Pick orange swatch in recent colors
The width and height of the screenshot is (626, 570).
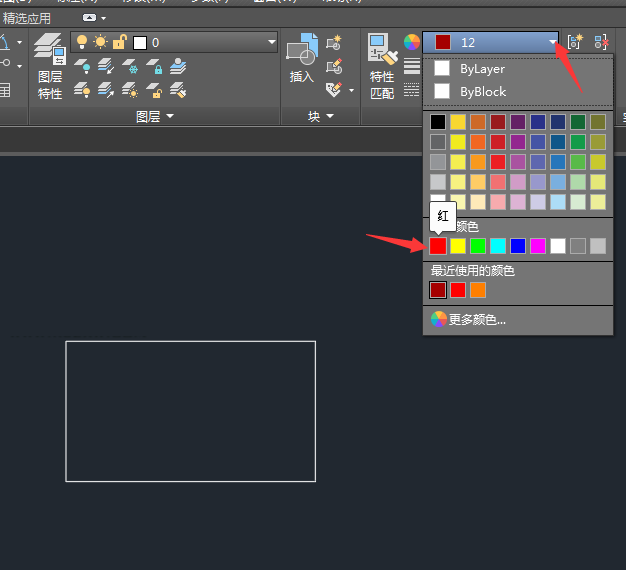(x=478, y=290)
